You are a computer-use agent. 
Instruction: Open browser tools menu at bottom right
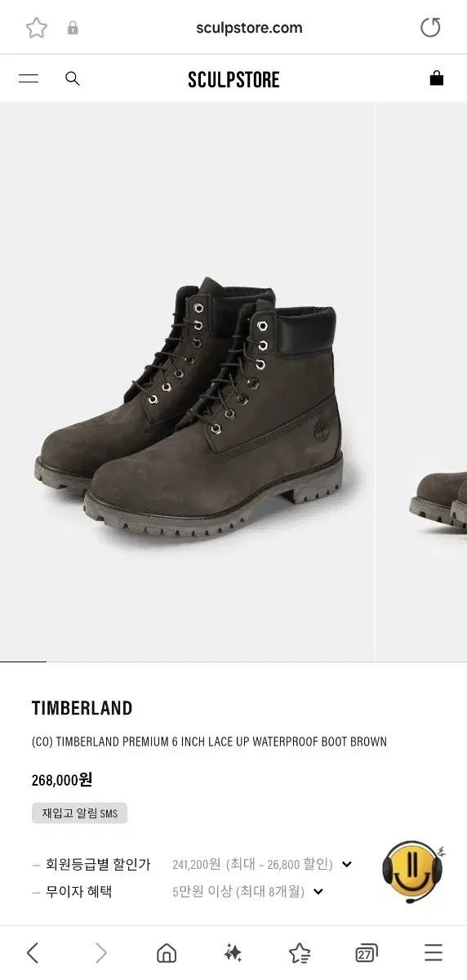pos(434,952)
